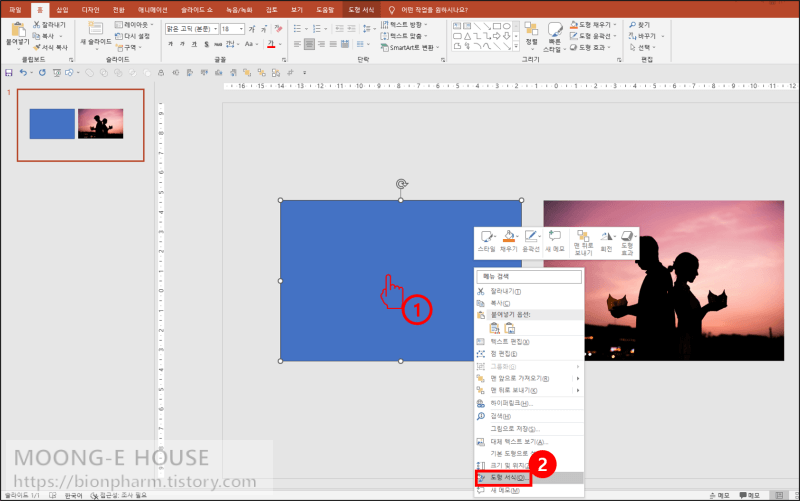Select the triangle shape in shapes gallery
The height and width of the screenshot is (501, 800).
pyautogui.click(x=467, y=36)
